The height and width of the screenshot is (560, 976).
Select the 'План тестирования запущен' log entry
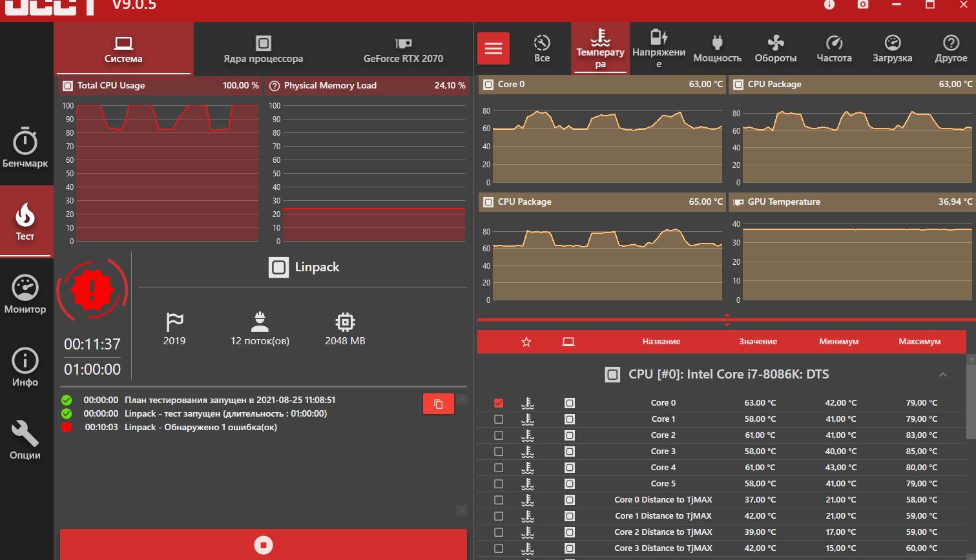click(230, 400)
